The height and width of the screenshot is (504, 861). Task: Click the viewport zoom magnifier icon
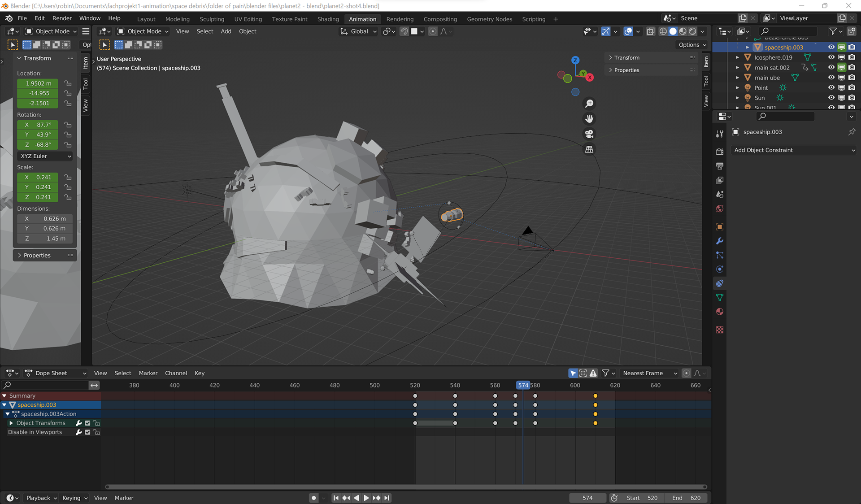589,104
